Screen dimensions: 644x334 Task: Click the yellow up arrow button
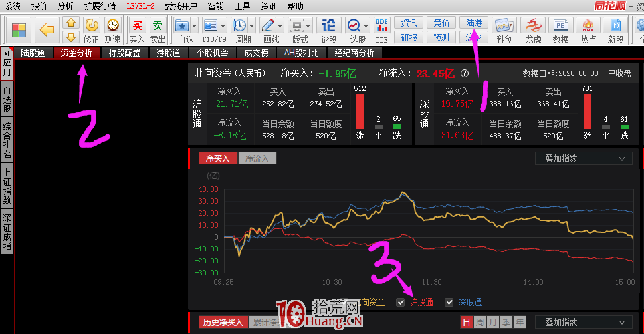(72, 23)
